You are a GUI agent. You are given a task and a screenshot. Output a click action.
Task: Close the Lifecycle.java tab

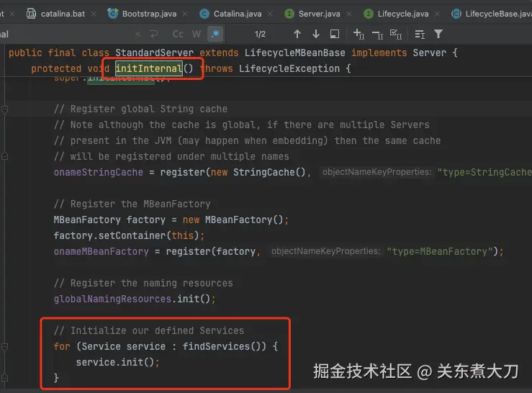pos(438,14)
